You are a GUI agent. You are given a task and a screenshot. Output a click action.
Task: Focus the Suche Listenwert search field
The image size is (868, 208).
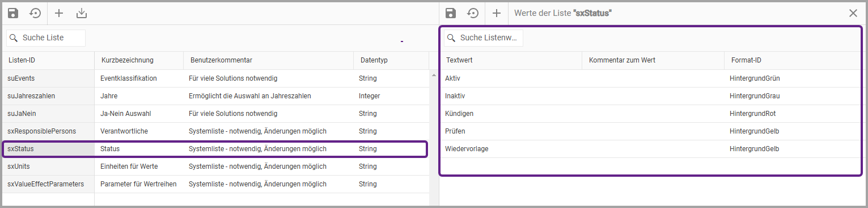pyautogui.click(x=484, y=38)
